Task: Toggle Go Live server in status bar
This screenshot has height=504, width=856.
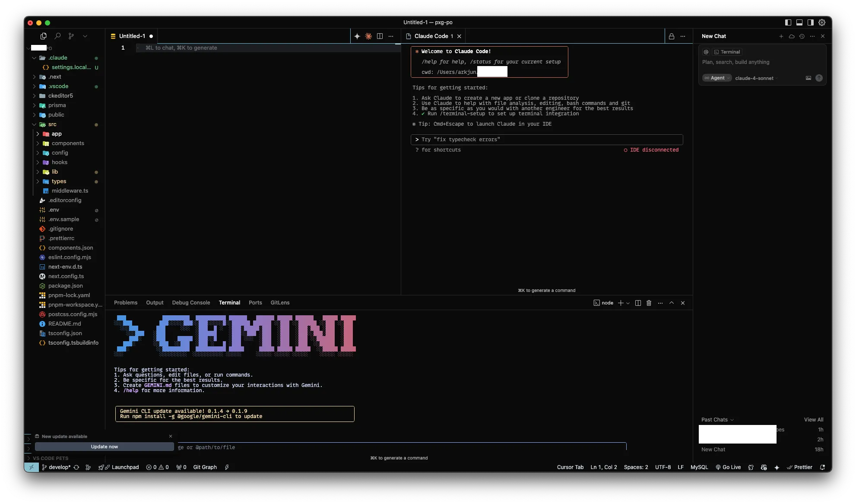Action: click(x=728, y=467)
